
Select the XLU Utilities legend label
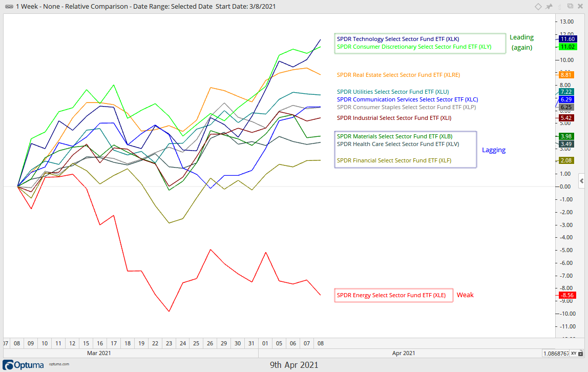click(393, 92)
